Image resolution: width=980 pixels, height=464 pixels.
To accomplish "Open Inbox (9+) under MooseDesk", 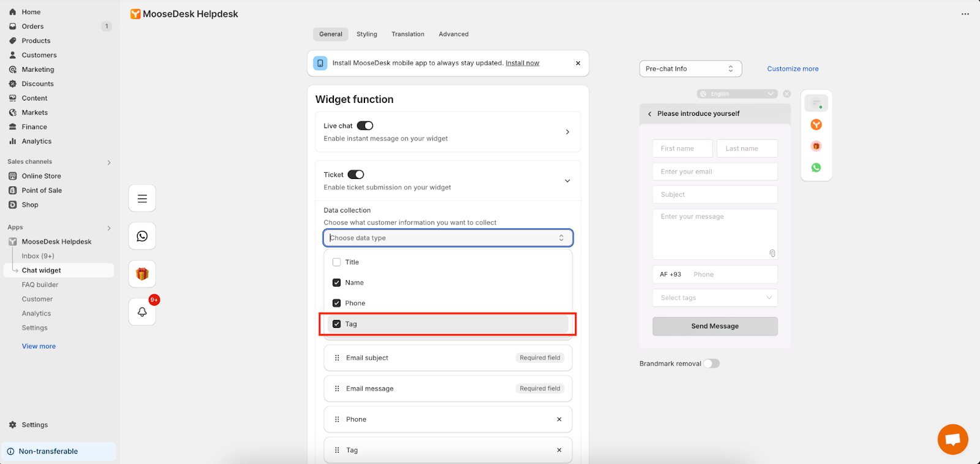I will 38,256.
